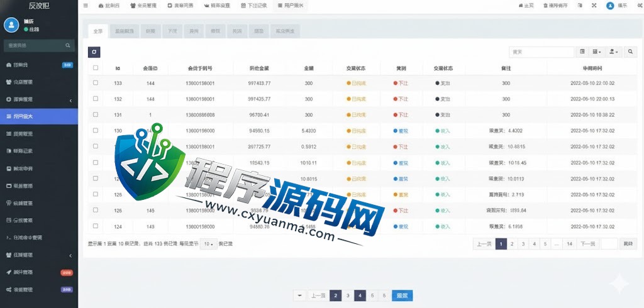Tick the checkbox for row ID 130
Image resolution: width=644 pixels, height=308 pixels.
pyautogui.click(x=96, y=130)
